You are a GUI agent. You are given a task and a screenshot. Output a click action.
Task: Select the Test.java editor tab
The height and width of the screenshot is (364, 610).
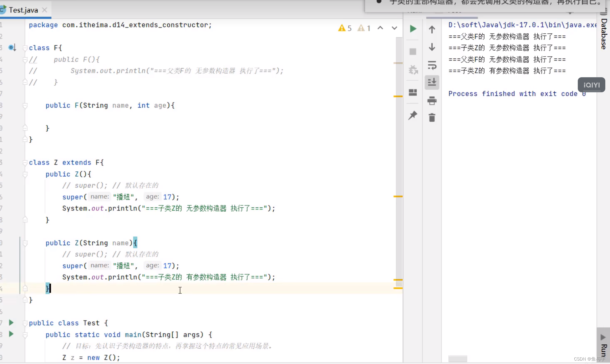(x=23, y=10)
